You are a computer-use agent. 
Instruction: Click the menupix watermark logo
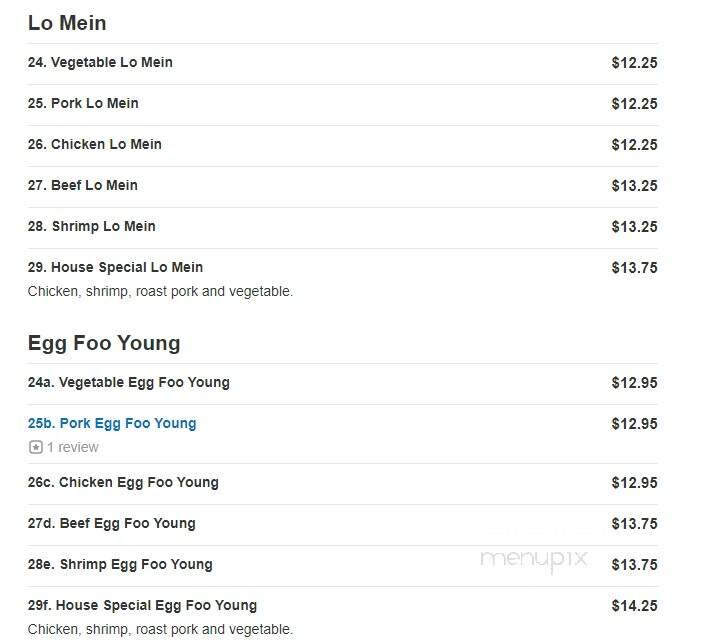tap(534, 558)
